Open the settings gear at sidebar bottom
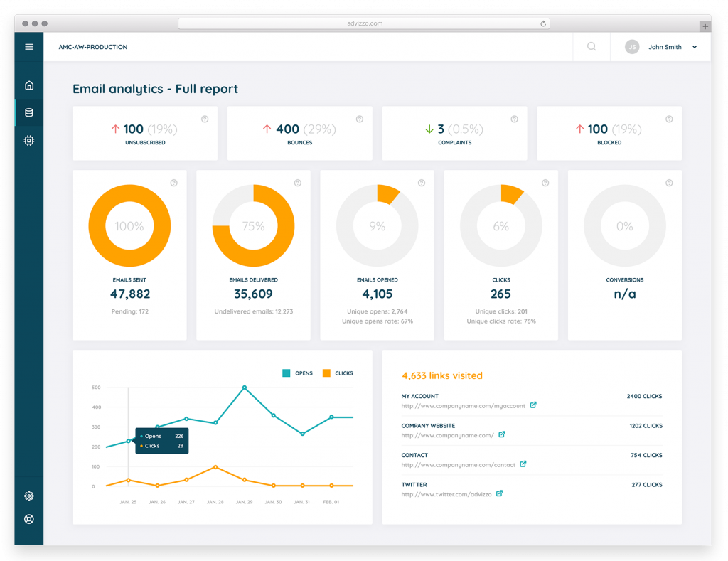 tap(28, 496)
